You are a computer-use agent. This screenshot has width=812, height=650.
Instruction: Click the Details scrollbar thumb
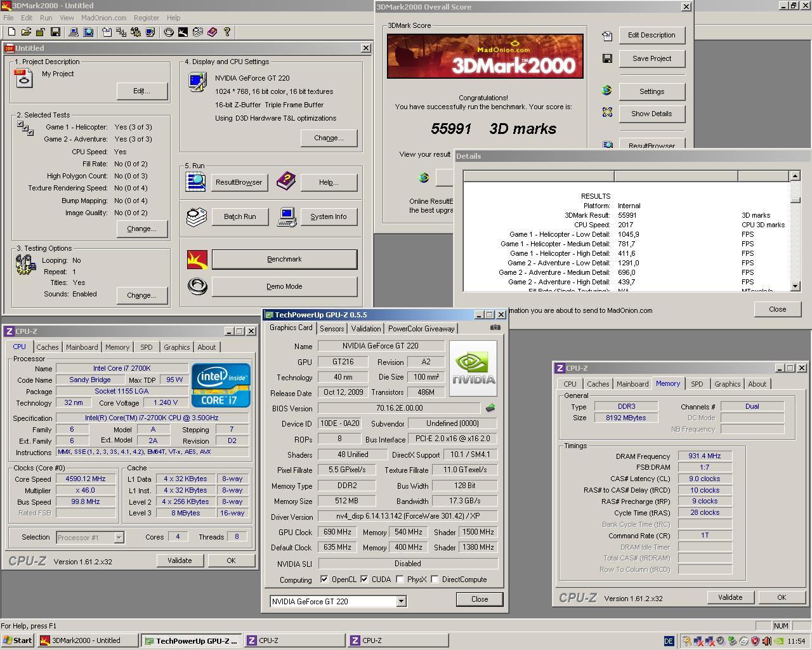pyautogui.click(x=796, y=200)
